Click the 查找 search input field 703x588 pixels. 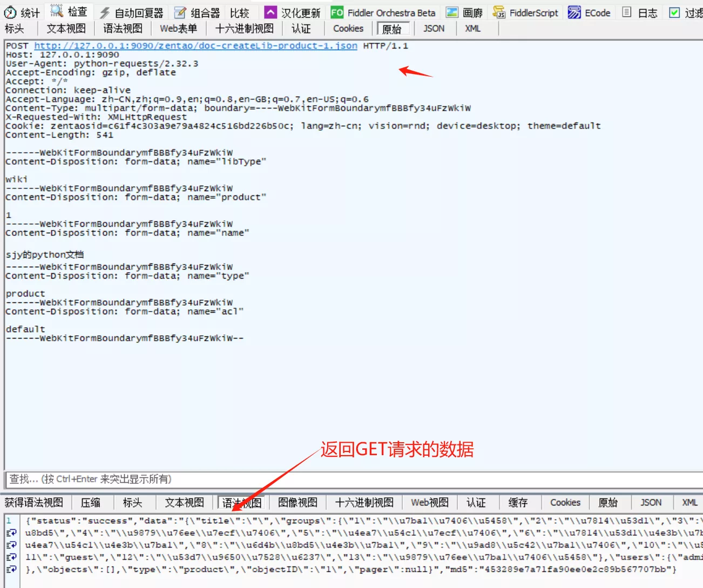pyautogui.click(x=354, y=479)
